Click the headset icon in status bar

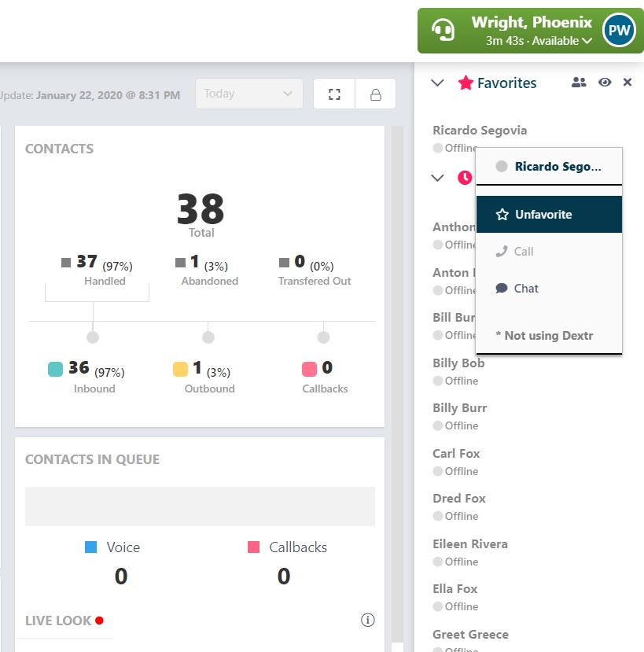pos(443,30)
